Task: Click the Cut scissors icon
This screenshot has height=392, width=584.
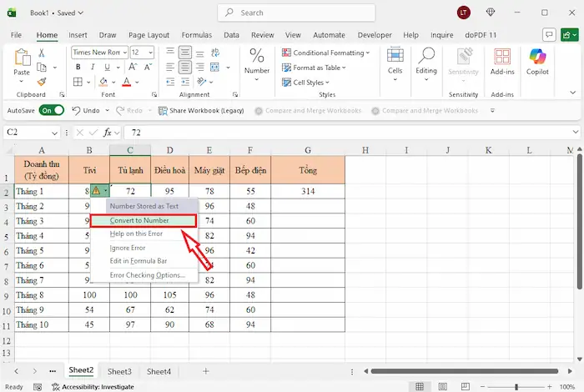Action: [x=41, y=53]
